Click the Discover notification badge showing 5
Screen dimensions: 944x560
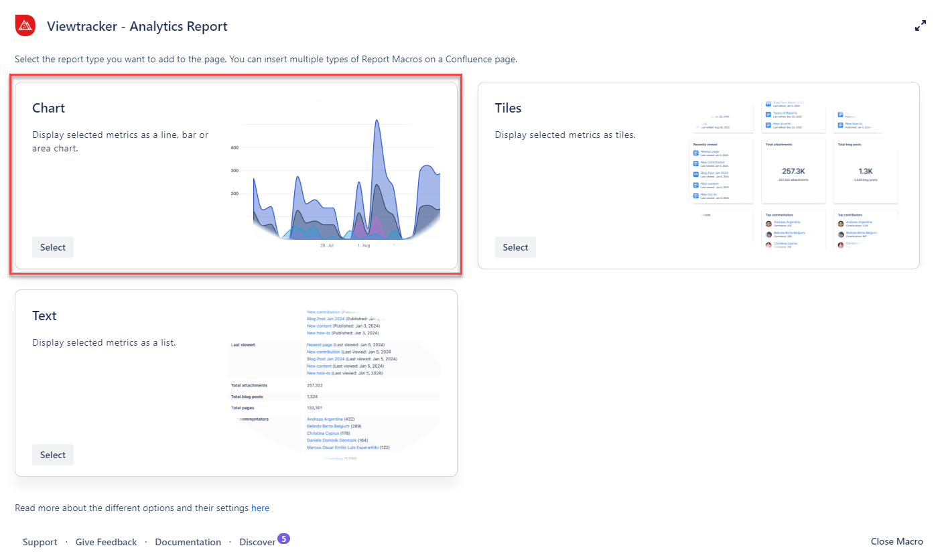coord(283,538)
